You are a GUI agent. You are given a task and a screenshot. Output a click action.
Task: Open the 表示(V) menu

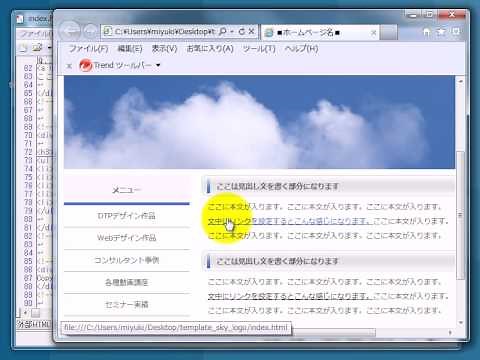pyautogui.click(x=164, y=49)
